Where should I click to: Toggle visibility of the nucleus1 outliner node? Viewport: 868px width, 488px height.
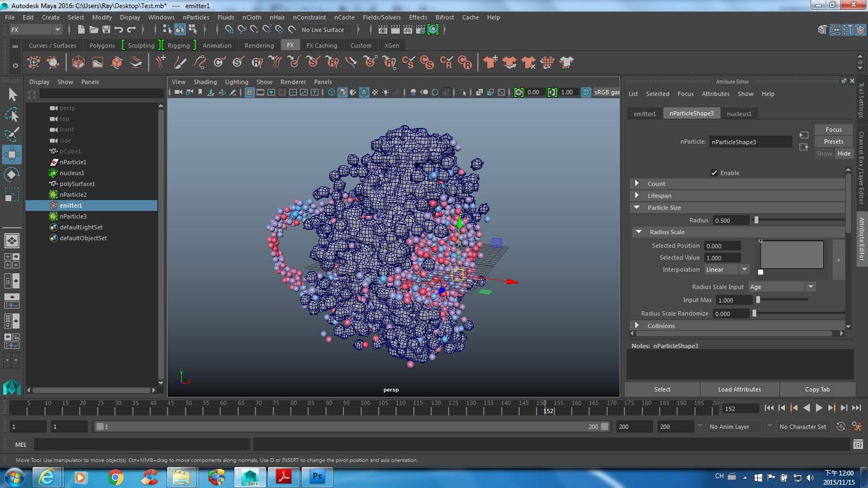click(53, 172)
